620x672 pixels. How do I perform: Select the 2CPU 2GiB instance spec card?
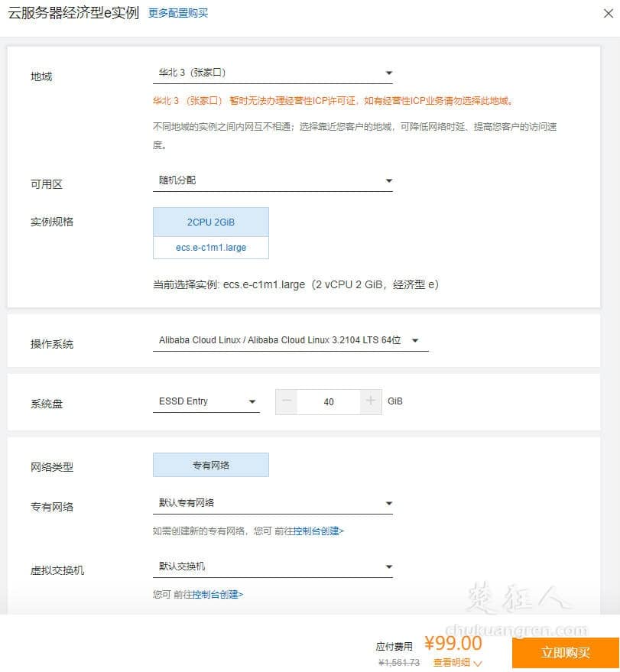211,222
